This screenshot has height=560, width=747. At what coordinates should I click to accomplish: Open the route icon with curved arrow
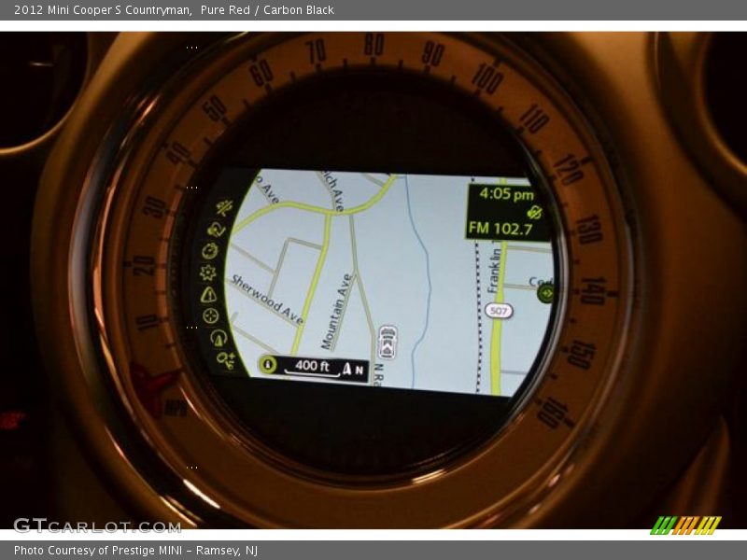pos(216,229)
